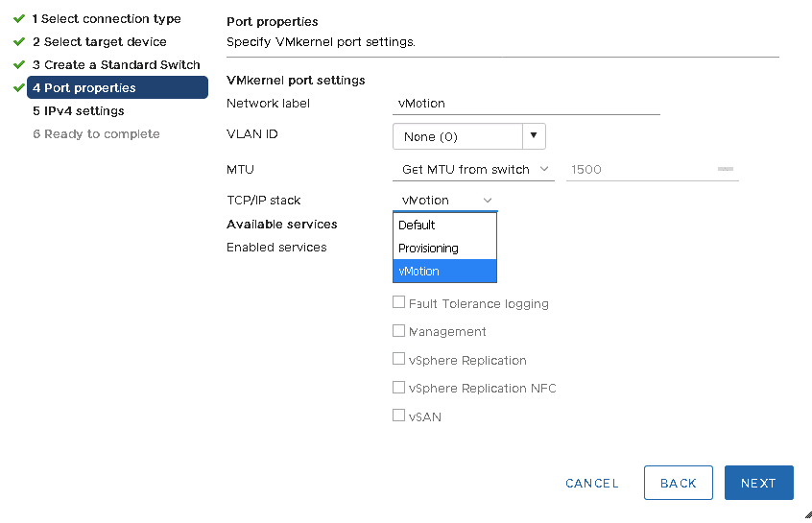Viewport: 812px width, 523px height.
Task: Go to step 2 Select target device
Action: [x=100, y=41]
